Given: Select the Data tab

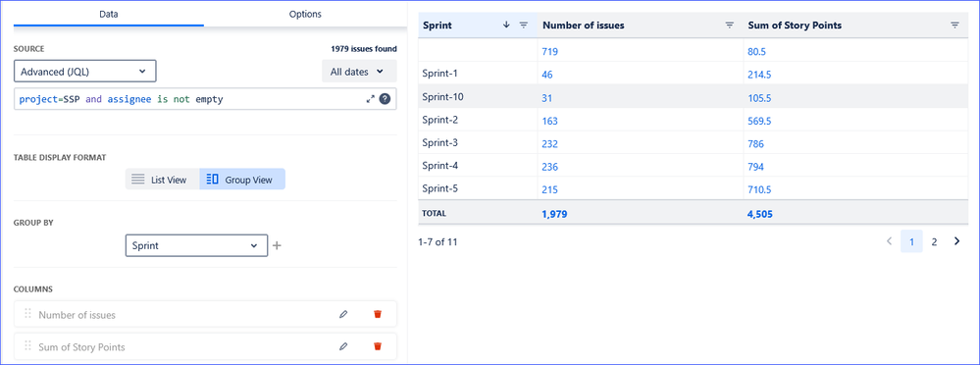Looking at the screenshot, I should (x=109, y=13).
